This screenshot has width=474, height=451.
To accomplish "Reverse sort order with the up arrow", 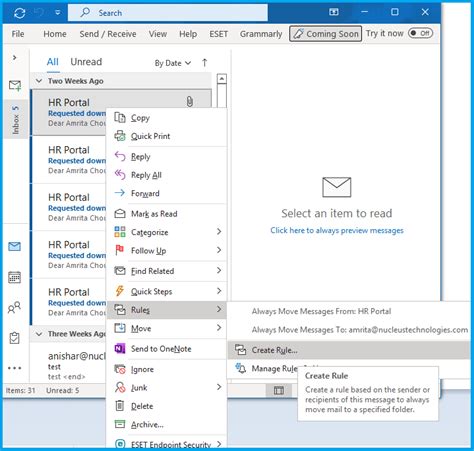I will point(205,63).
